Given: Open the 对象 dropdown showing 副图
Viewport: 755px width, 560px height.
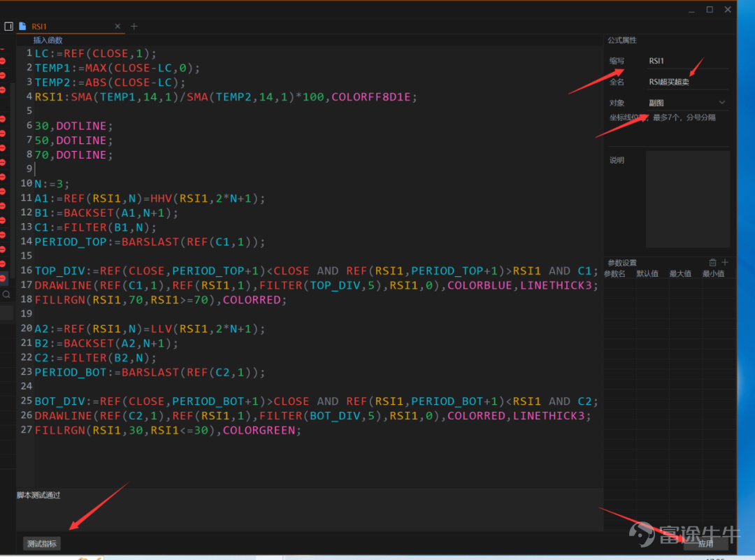Looking at the screenshot, I should click(x=687, y=103).
